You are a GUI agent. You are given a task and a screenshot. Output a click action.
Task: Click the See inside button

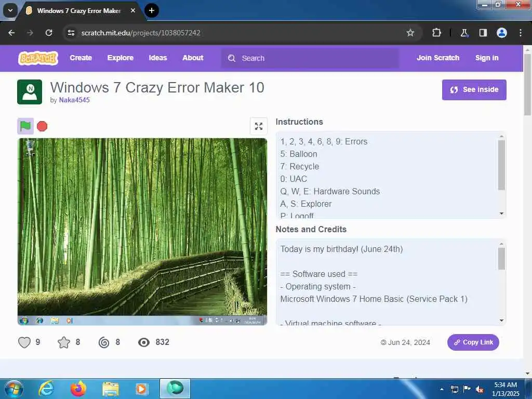pyautogui.click(x=474, y=90)
